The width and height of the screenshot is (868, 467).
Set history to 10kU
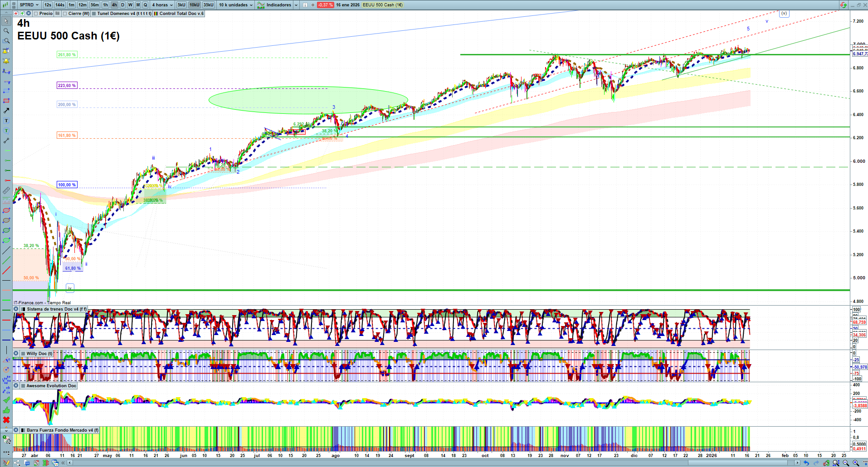pyautogui.click(x=195, y=5)
